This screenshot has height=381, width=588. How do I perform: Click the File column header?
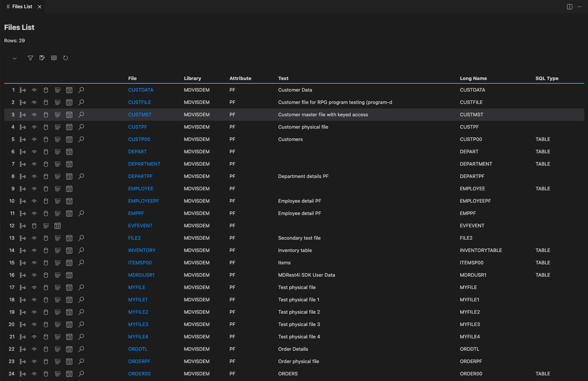[132, 79]
